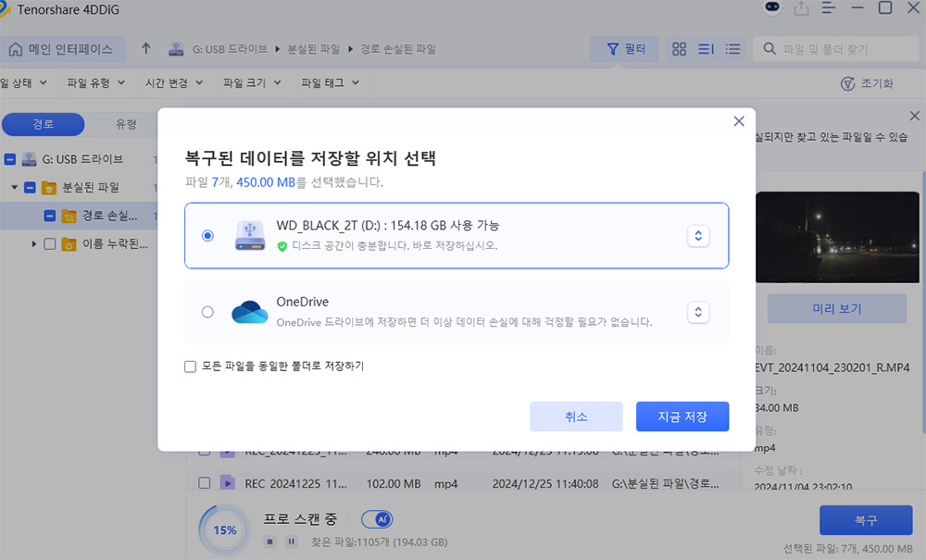Open the 필터 filter button
This screenshot has width=926, height=560.
point(625,49)
